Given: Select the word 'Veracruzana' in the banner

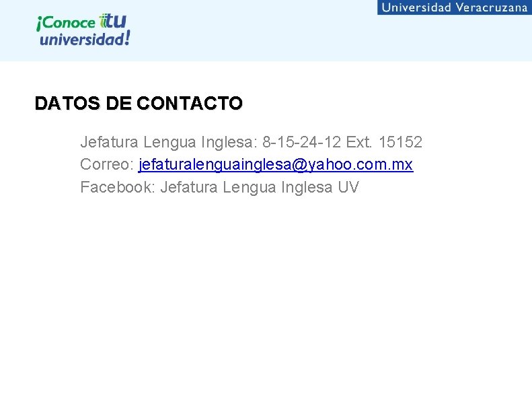Looking at the screenshot, I should pos(491,7).
